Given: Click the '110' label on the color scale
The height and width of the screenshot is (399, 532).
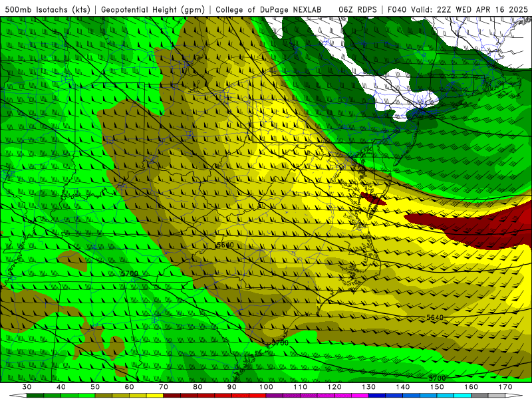Looking at the screenshot, I should tap(301, 387).
